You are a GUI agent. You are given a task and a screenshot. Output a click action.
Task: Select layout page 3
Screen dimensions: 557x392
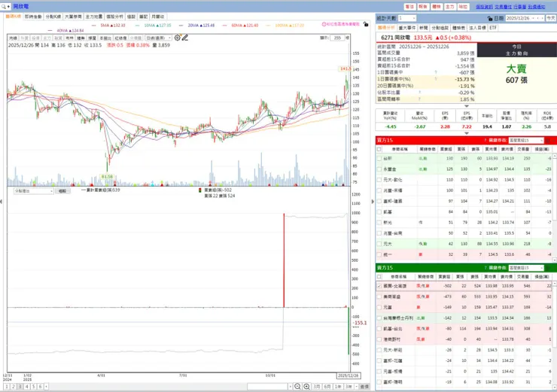[x=20, y=386]
